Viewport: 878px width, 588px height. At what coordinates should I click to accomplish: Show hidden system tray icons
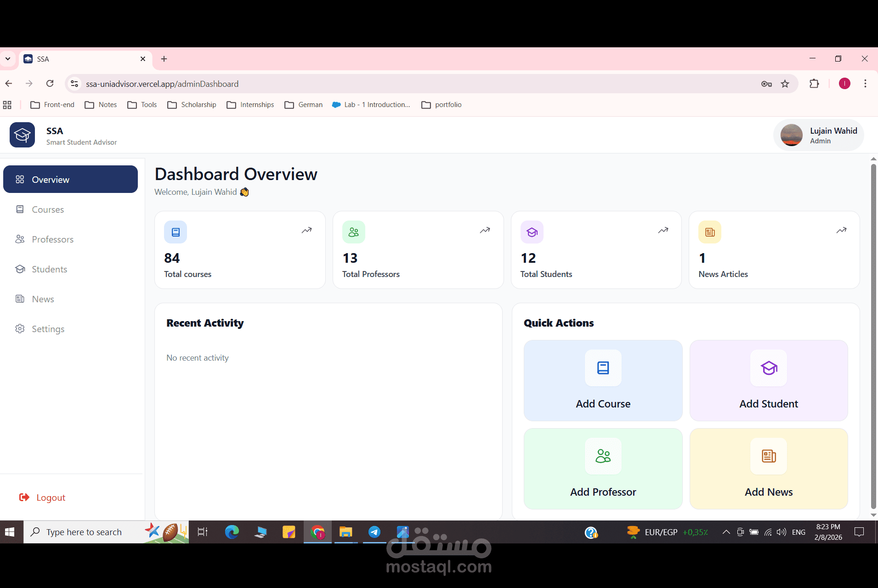[x=726, y=532]
